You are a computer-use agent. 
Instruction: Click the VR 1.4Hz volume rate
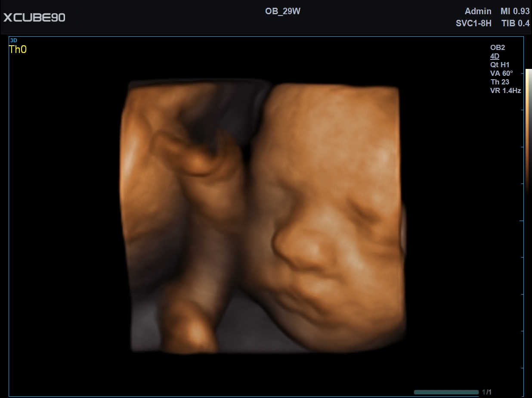coord(505,90)
